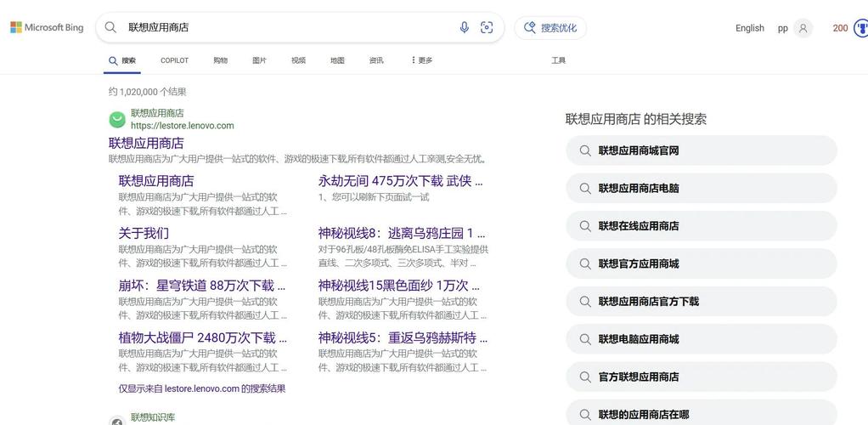Switch to the COPILOT tab
The height and width of the screenshot is (425, 868).
tap(174, 60)
